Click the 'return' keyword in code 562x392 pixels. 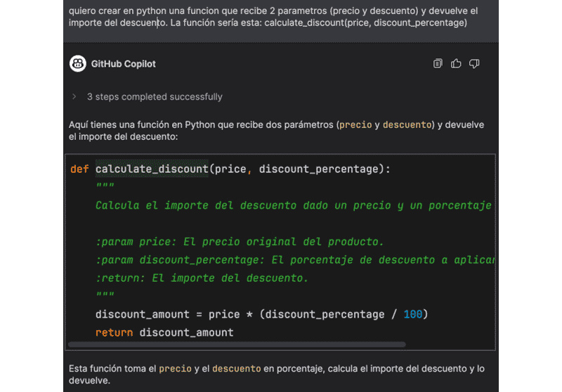[x=114, y=332]
